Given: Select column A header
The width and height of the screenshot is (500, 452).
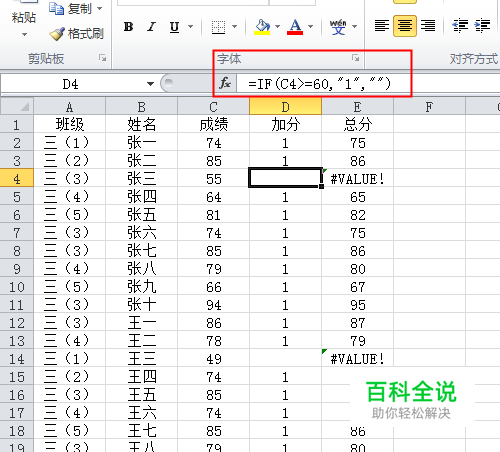Looking at the screenshot, I should [x=69, y=107].
